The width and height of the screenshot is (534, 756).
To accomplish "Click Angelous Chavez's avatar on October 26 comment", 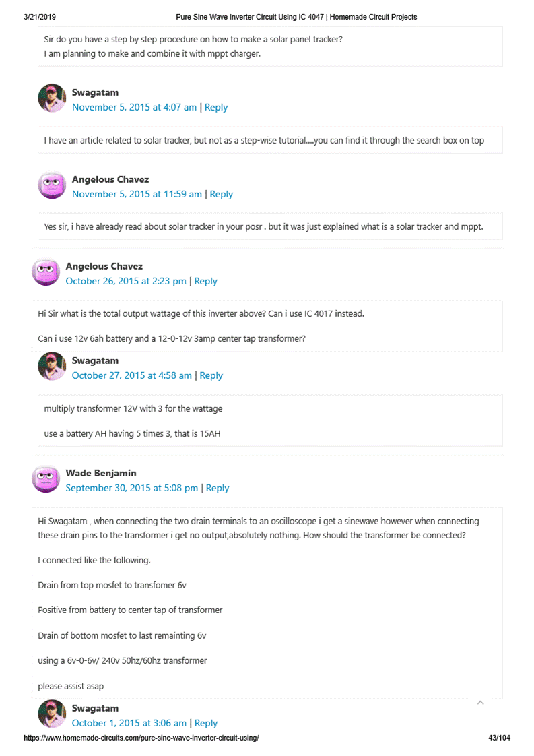I will point(45,272).
